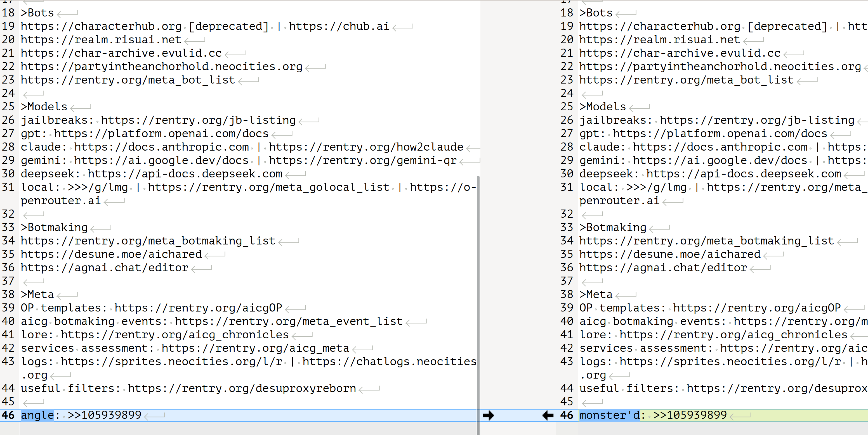This screenshot has width=868, height=435.
Task: Click 'desune.moe/aichared' in right pane
Action: pyautogui.click(x=697, y=254)
